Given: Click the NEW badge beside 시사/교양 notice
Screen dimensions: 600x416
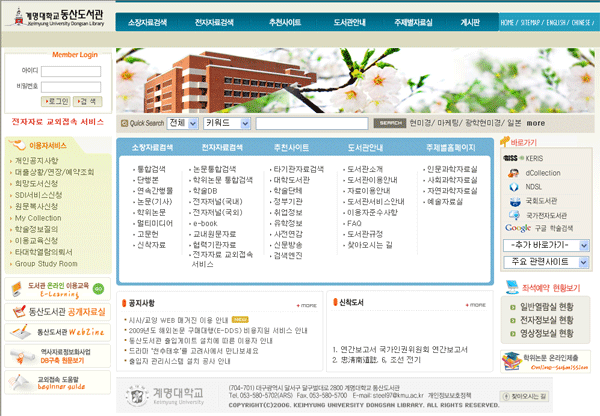Looking at the screenshot, I should pos(240,320).
